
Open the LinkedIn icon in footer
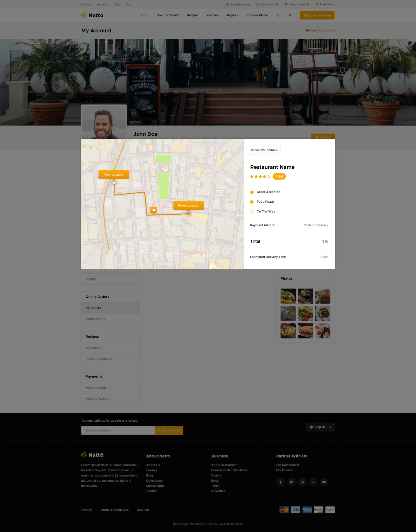click(313, 482)
